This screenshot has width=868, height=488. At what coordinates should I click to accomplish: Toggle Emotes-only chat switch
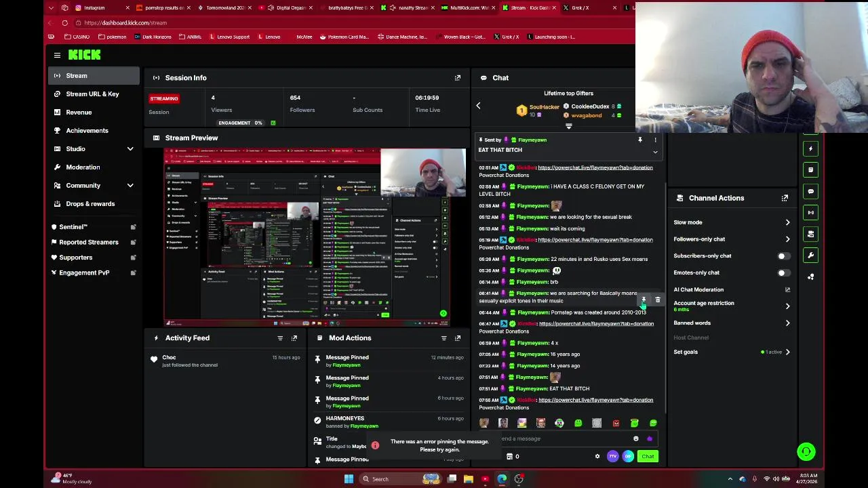point(783,273)
